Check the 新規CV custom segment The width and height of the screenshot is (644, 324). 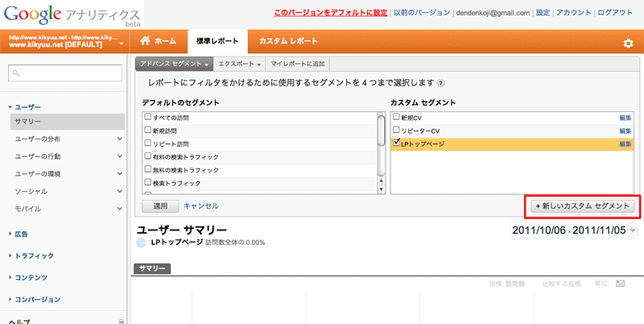[x=395, y=118]
